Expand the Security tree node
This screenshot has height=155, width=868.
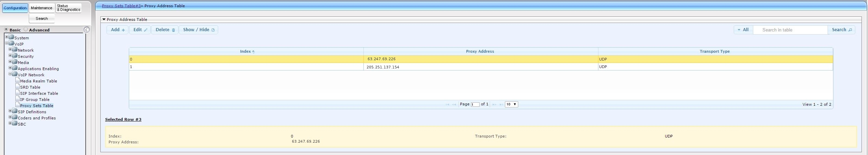[x=10, y=55]
